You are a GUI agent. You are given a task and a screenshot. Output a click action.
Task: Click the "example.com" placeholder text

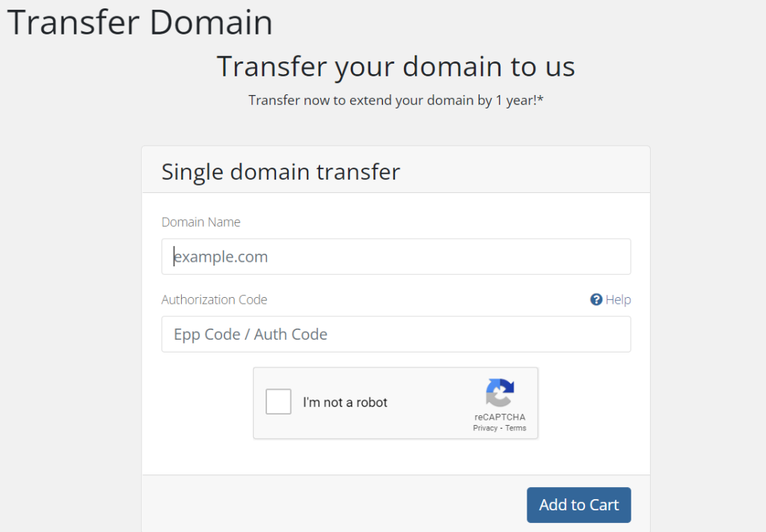tap(221, 257)
